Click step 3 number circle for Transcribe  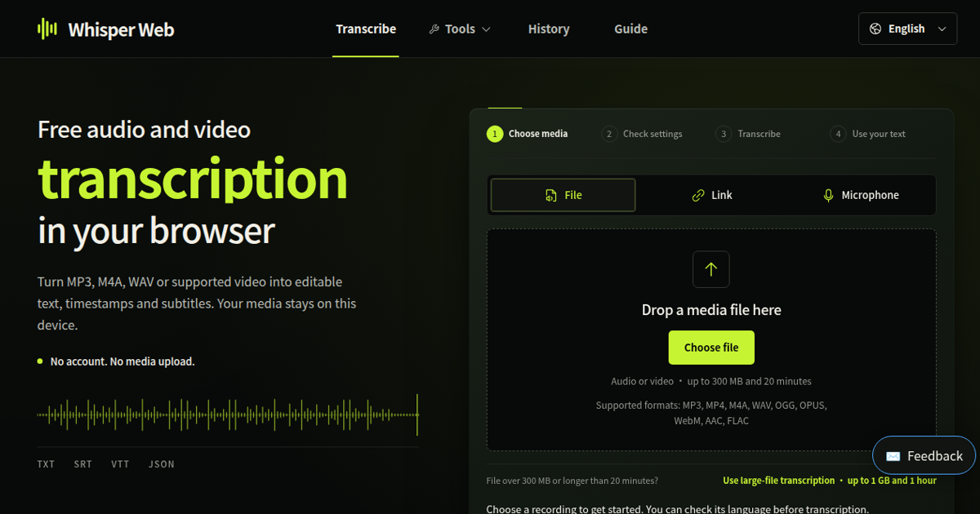(724, 134)
